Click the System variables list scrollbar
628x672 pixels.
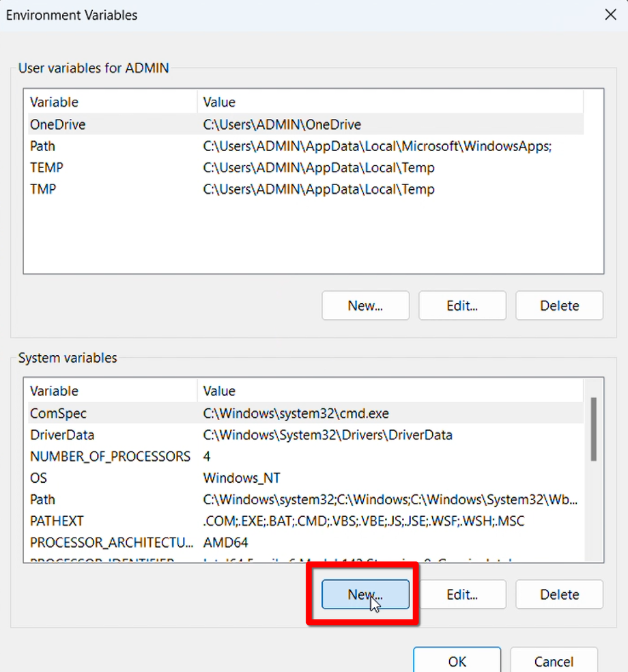point(593,430)
